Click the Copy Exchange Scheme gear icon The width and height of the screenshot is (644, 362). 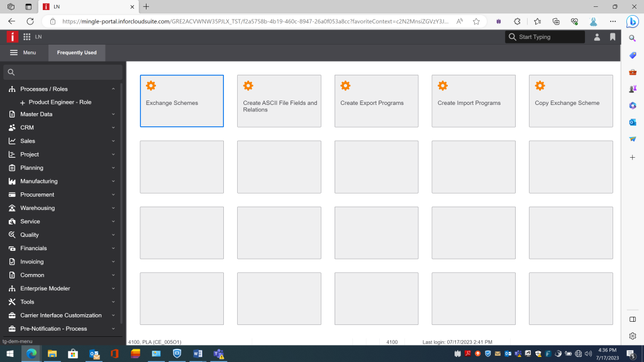coord(540,85)
